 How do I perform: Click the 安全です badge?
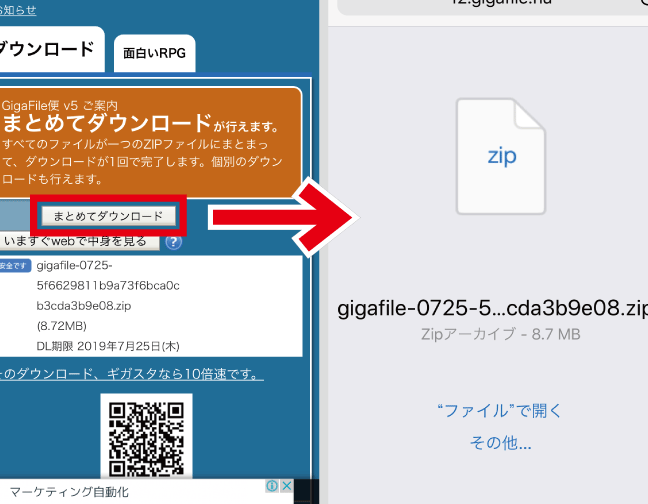(x=15, y=266)
